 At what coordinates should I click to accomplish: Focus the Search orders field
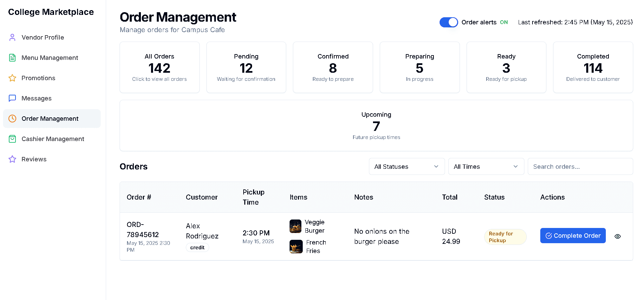point(580,167)
